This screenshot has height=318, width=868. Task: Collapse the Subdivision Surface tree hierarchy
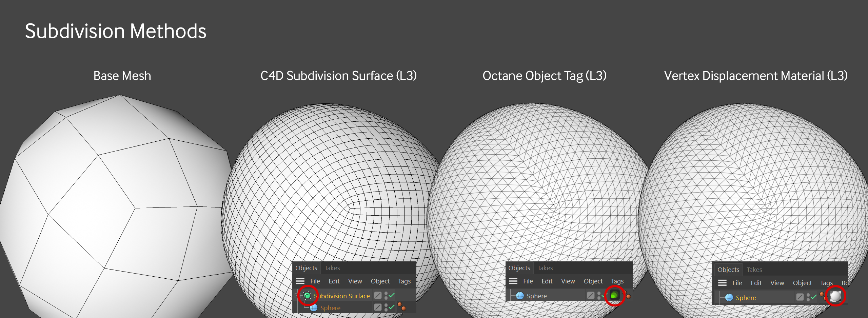(x=296, y=296)
